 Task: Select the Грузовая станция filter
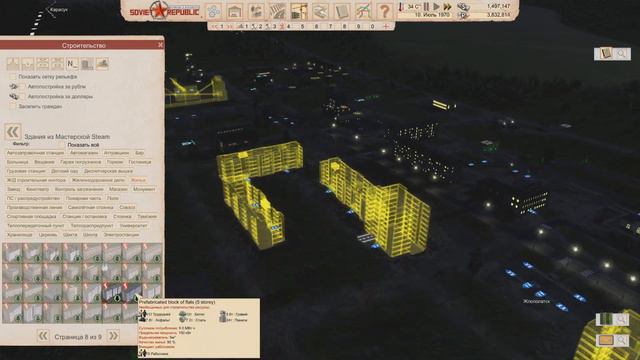[x=26, y=171]
